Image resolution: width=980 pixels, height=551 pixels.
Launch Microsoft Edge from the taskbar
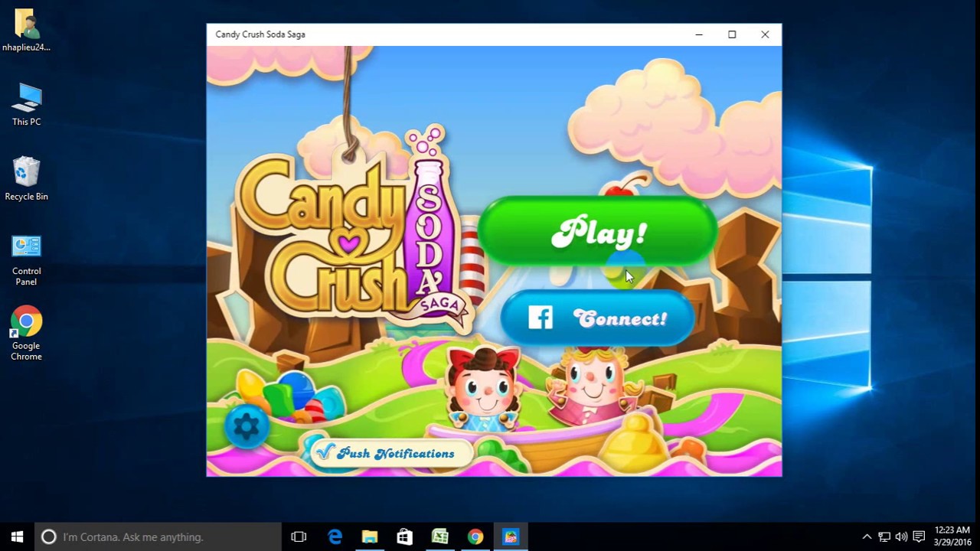pos(335,536)
